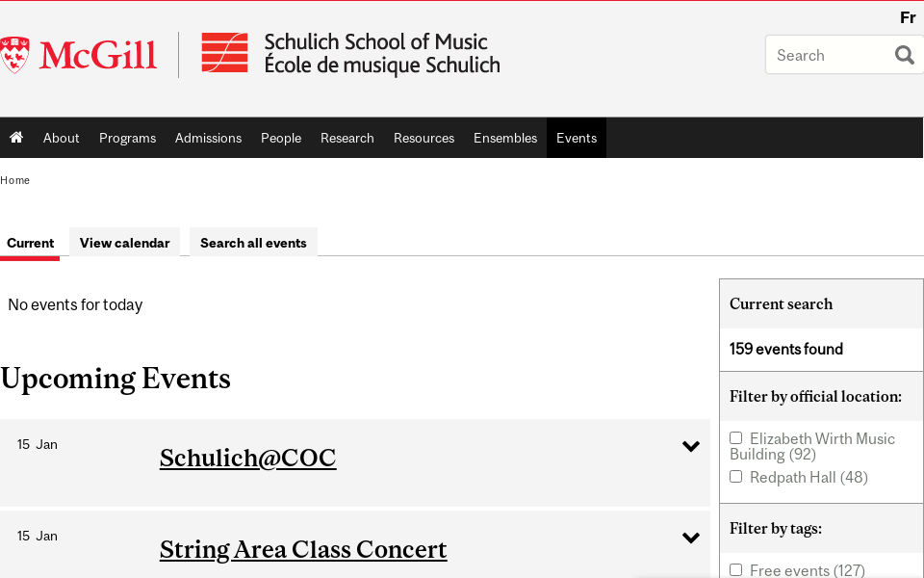Viewport: 924px width, 578px height.
Task: Enable the Redpath Hall location filter
Action: [735, 476]
